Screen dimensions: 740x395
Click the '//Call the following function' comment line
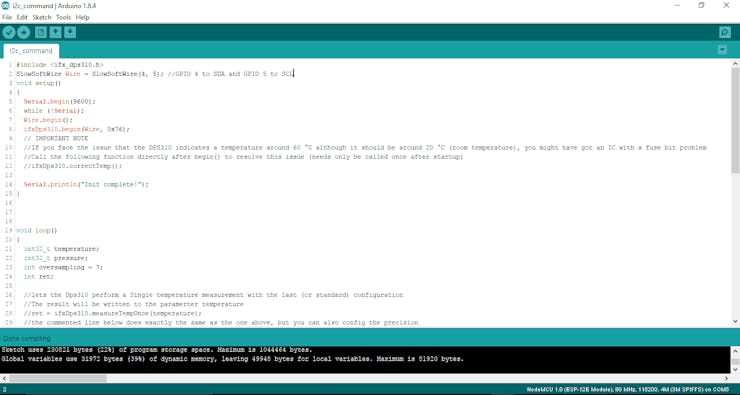244,157
